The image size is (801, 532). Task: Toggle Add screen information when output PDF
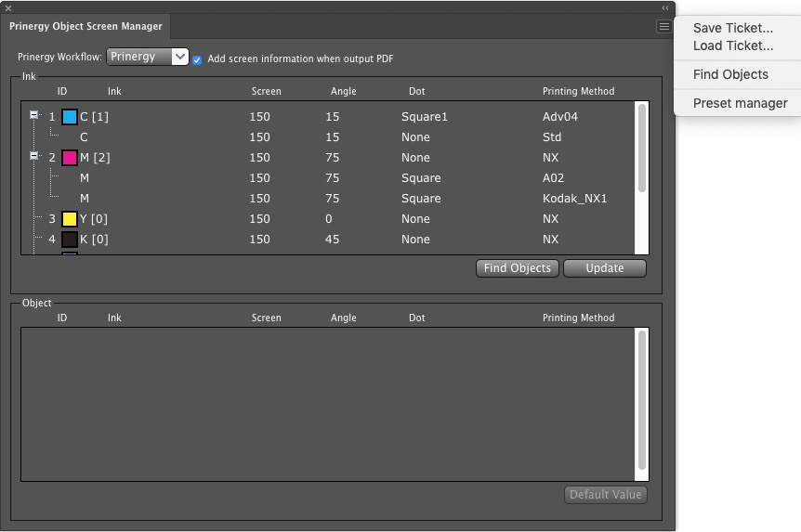click(x=198, y=59)
